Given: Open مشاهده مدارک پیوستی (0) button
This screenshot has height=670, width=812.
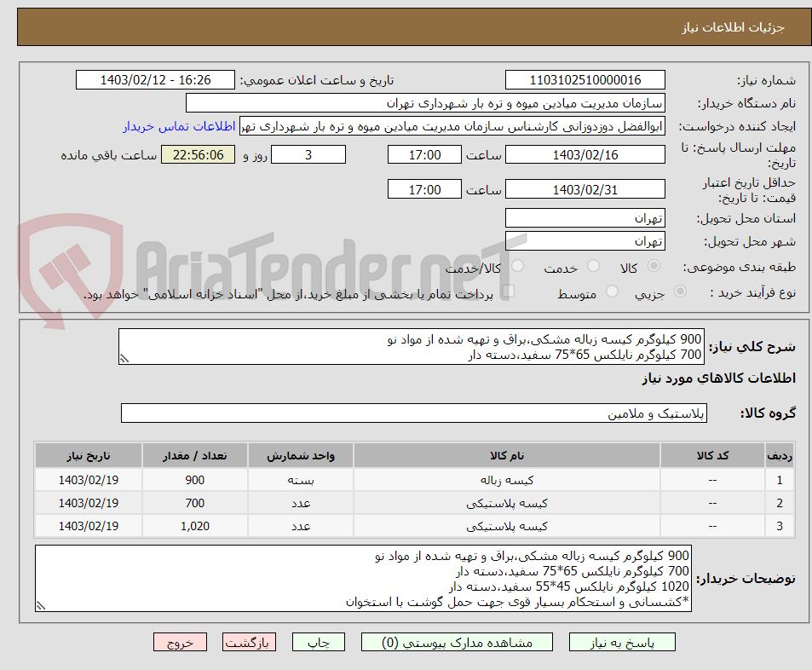Looking at the screenshot, I should pos(457,642).
